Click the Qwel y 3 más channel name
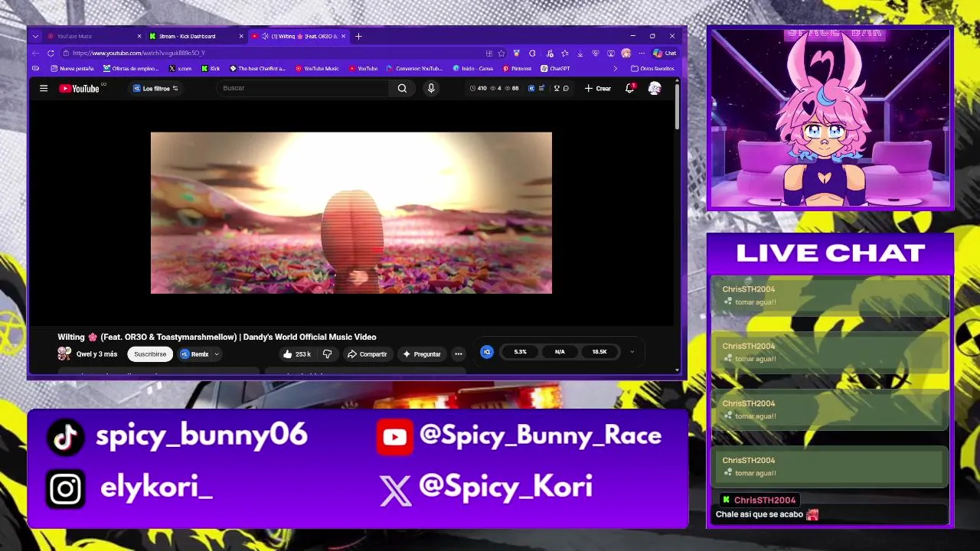This screenshot has height=551, width=980. [x=96, y=354]
